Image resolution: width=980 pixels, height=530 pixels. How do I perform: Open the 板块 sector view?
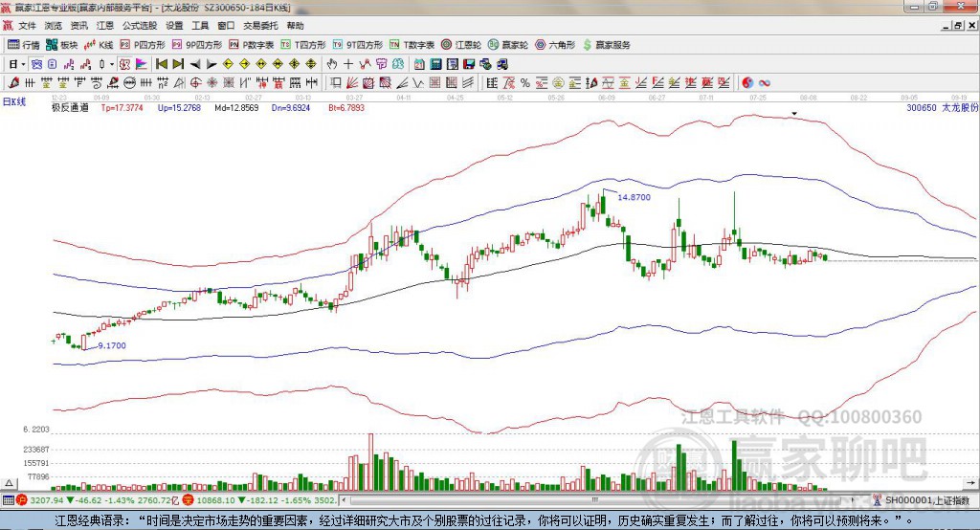pos(61,45)
